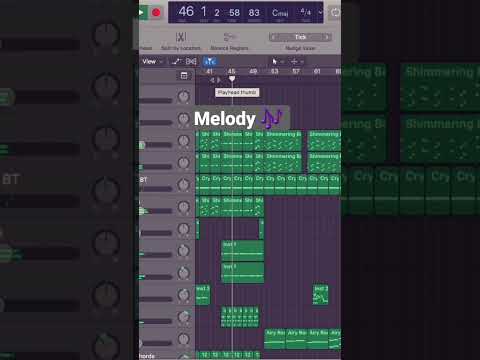480x360 pixels.
Task: Adjust pan knob on the lower Inst 1 track
Action: (183, 273)
